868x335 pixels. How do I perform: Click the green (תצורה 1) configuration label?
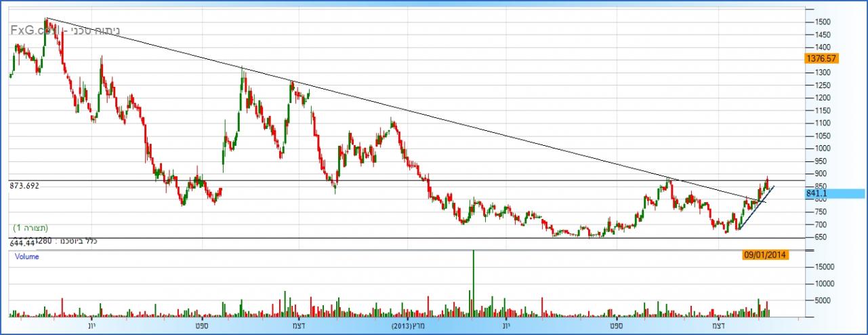coord(30,228)
